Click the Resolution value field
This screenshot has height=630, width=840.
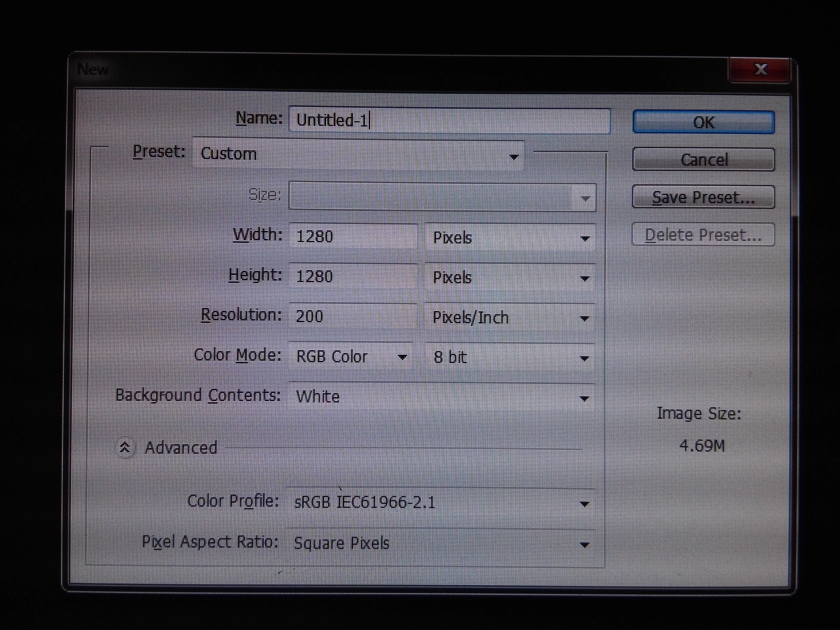(353, 316)
